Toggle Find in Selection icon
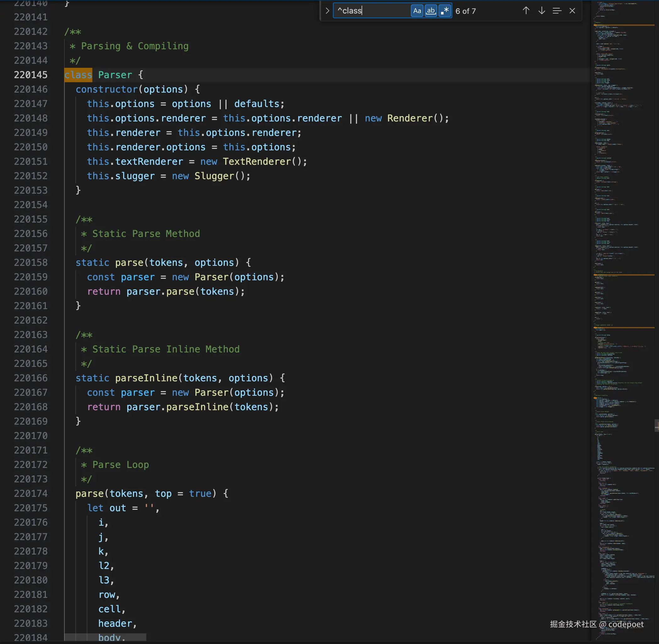The width and height of the screenshot is (659, 644). (557, 11)
